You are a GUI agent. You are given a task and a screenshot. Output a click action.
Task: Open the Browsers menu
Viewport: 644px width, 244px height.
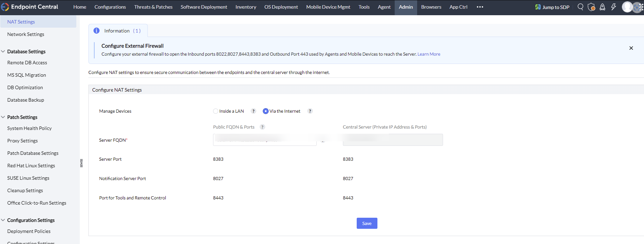[431, 7]
